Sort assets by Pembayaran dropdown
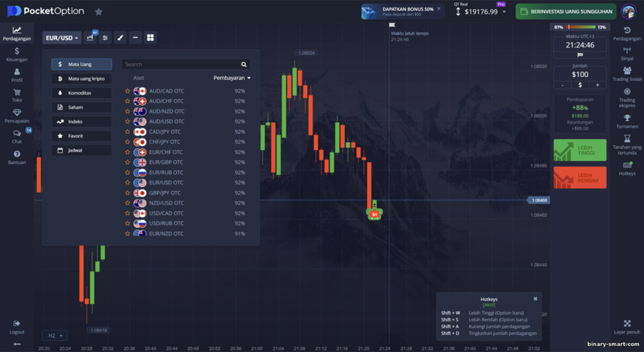The image size is (644, 352). (x=231, y=78)
